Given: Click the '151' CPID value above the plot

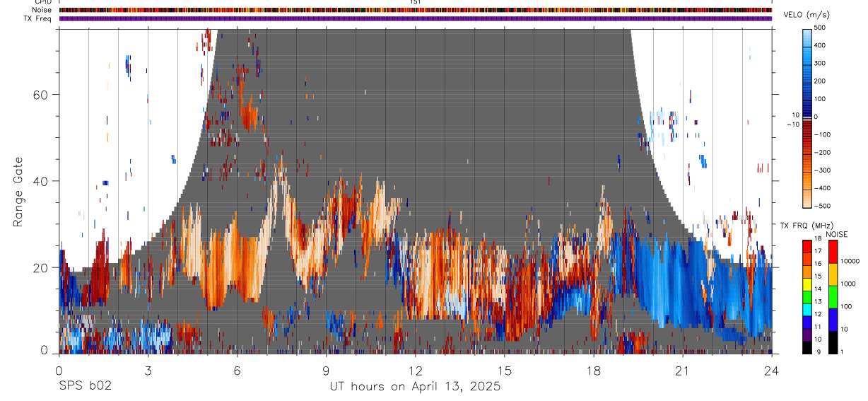Looking at the screenshot, I should pos(416,2).
